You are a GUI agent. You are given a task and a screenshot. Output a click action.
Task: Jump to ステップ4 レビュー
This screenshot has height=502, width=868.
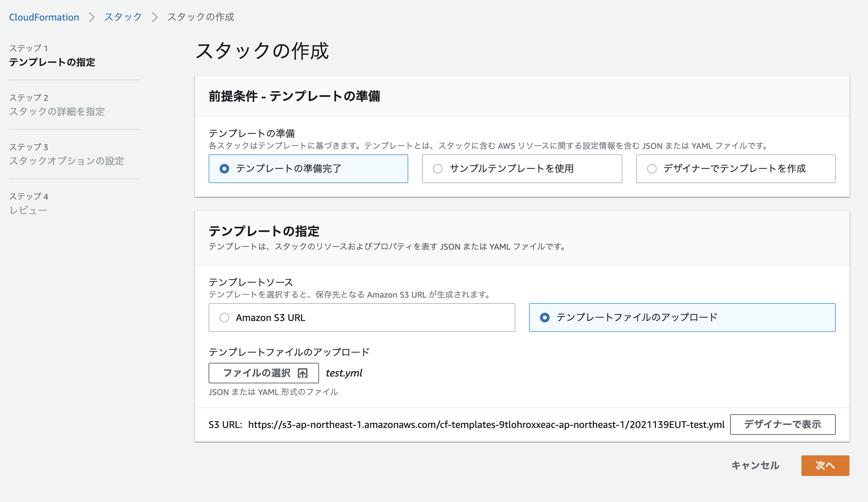coord(28,210)
